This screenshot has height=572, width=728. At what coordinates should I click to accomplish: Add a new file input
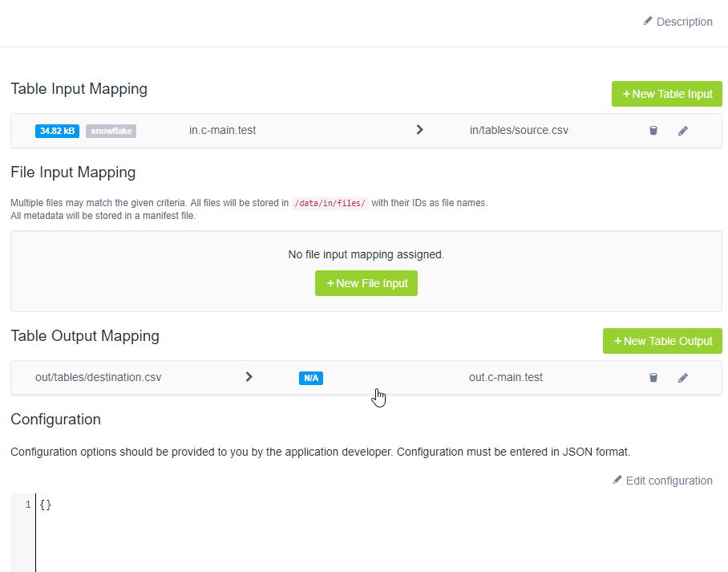point(366,283)
